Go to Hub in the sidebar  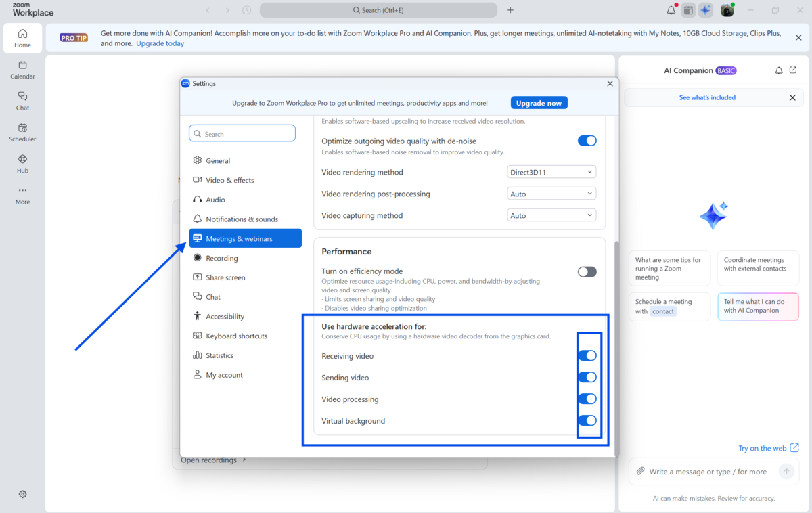click(22, 164)
